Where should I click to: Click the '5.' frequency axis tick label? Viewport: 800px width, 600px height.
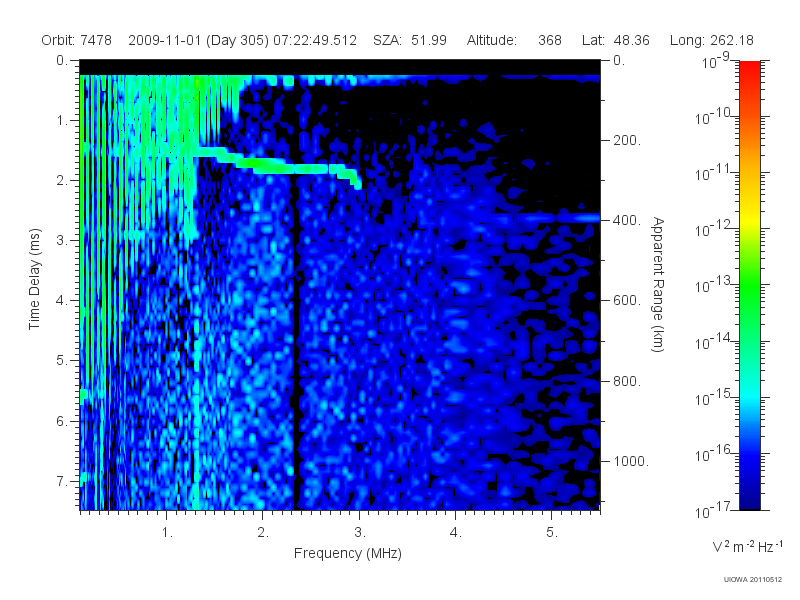pos(552,533)
